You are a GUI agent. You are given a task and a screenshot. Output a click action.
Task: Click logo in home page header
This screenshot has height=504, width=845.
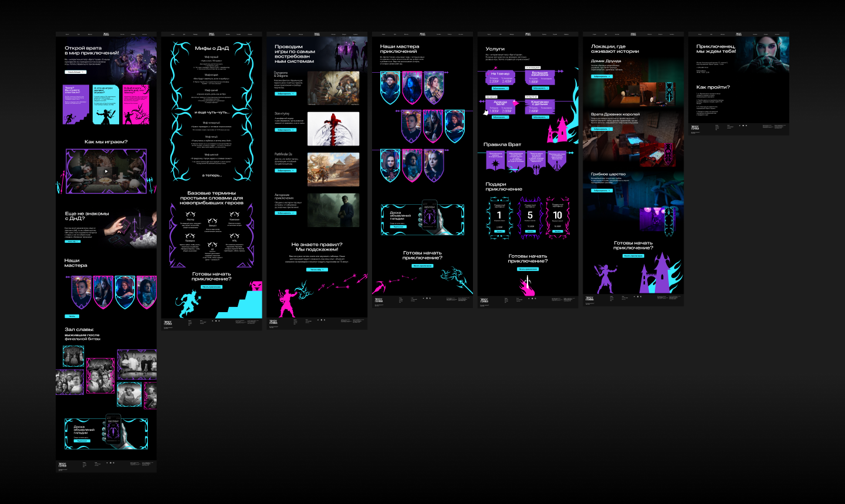tap(106, 34)
